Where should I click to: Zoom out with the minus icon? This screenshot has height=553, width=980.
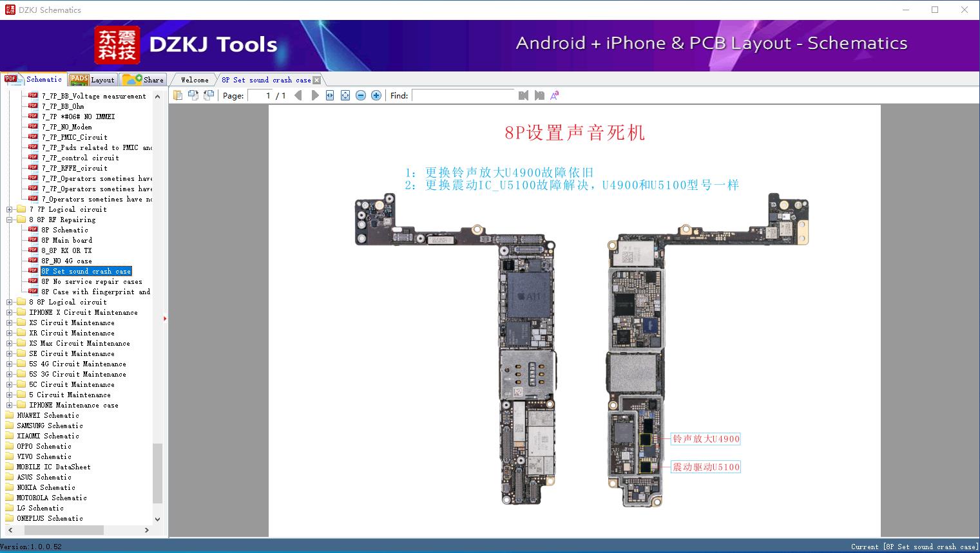point(361,95)
